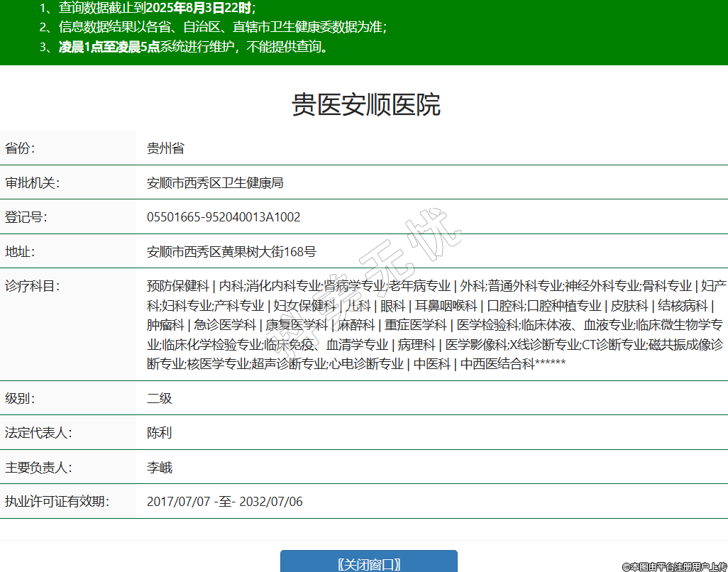Click the 二级 level value

(x=160, y=398)
